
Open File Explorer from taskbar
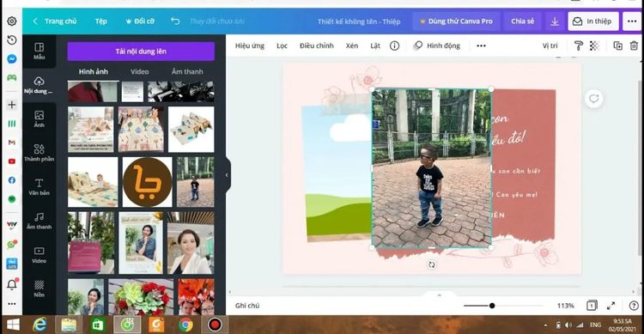coord(69,325)
